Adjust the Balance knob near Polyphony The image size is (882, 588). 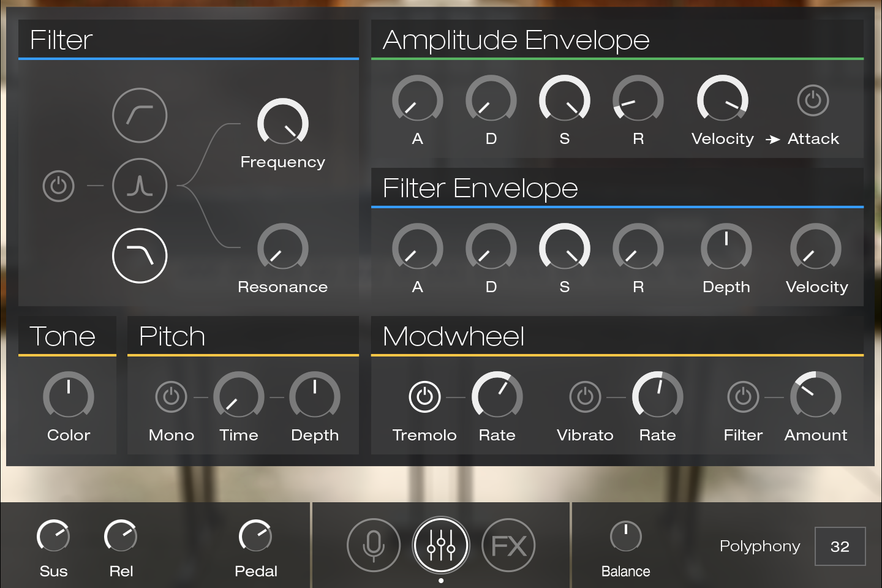click(626, 537)
